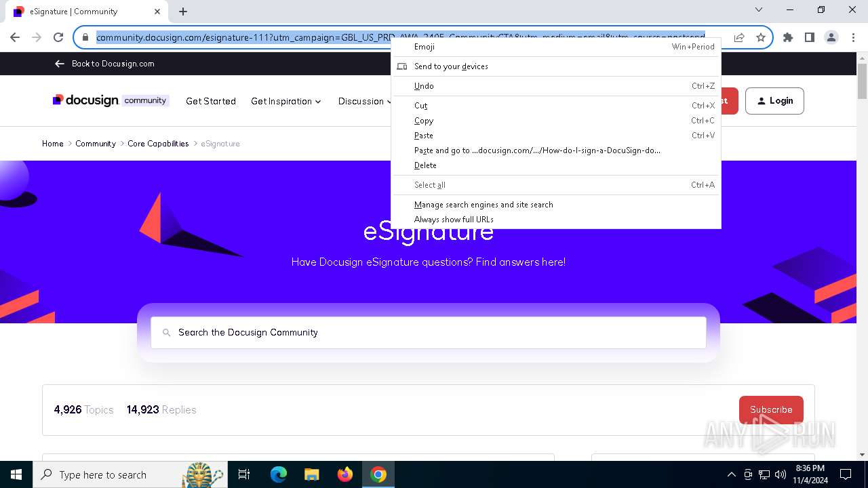
Task: Click Search the Docusign Community field
Action: tap(429, 333)
